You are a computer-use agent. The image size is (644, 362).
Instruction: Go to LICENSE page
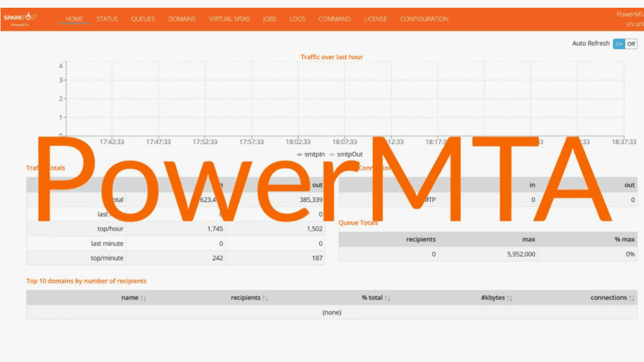pos(375,19)
